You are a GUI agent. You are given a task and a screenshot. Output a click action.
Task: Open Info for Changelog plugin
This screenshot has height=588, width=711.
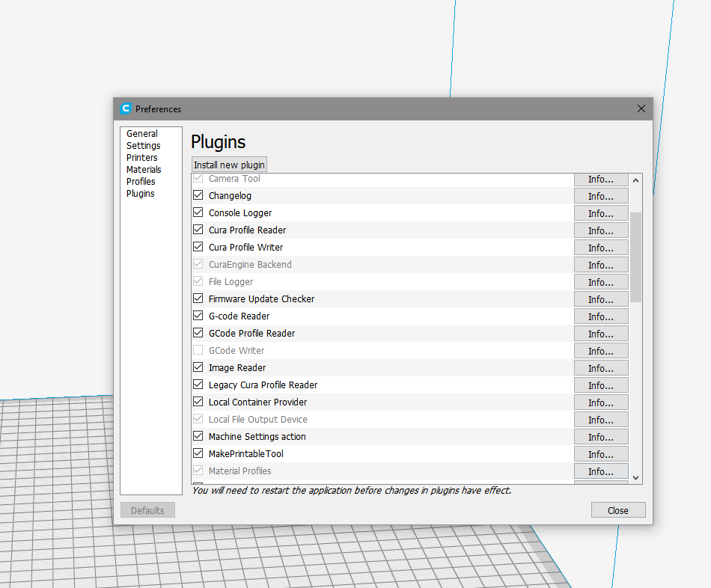(601, 196)
